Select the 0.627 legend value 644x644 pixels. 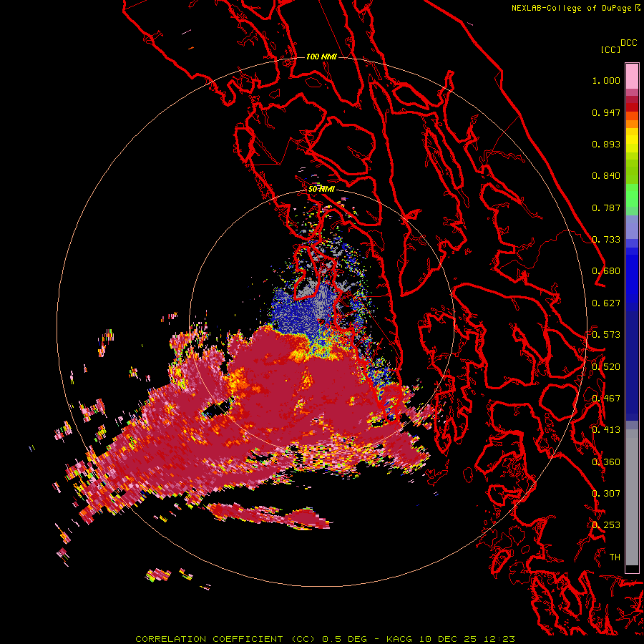[x=606, y=303]
